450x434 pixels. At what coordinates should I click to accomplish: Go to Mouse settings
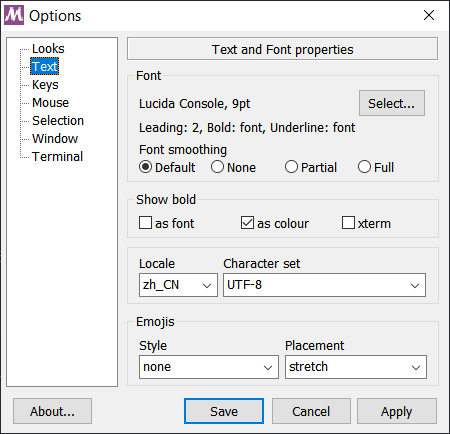50,103
